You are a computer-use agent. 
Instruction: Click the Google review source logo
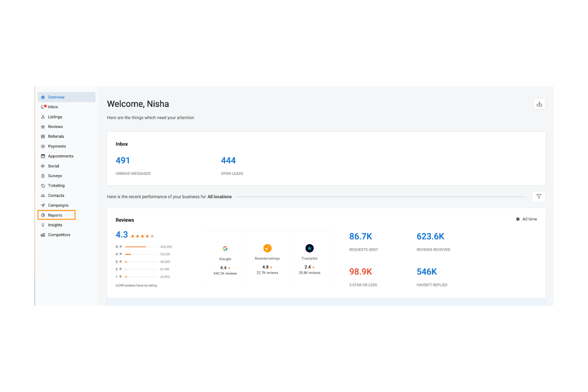coord(225,248)
